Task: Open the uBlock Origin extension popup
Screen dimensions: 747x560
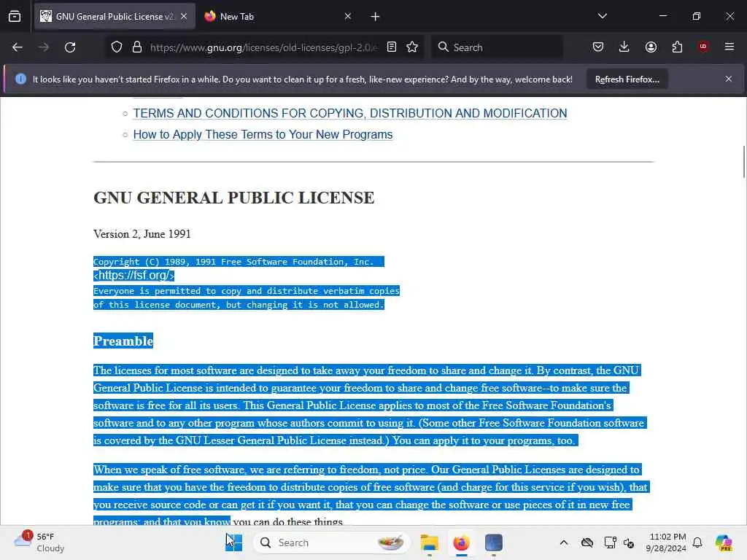Action: coord(703,47)
